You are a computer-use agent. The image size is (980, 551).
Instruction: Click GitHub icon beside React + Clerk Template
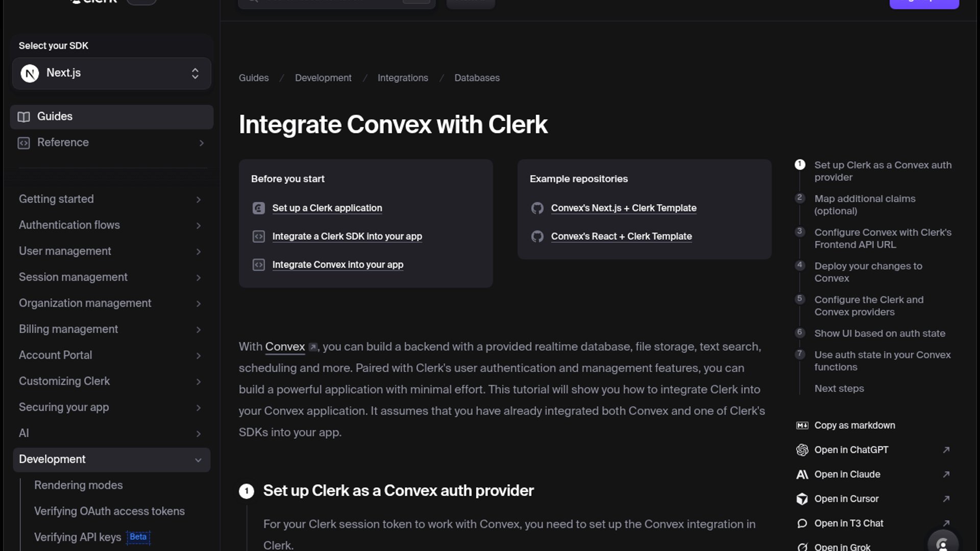(x=537, y=237)
